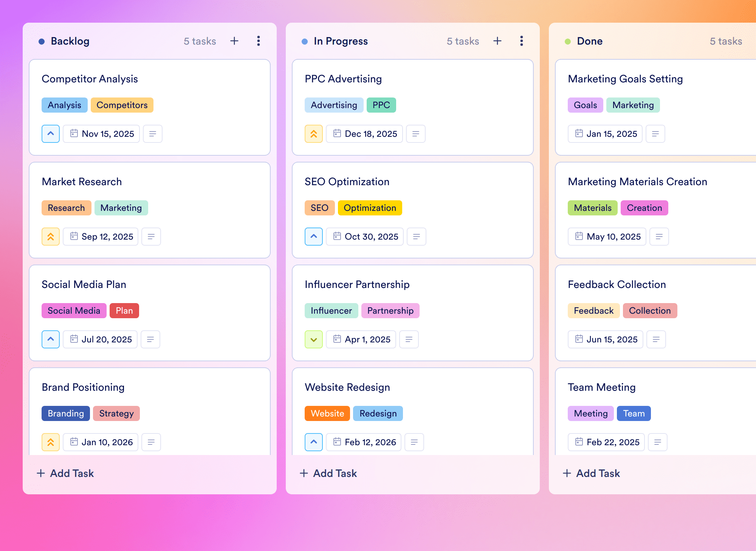The image size is (756, 551).
Task: Click Add Task under In Progress column
Action: pyautogui.click(x=328, y=473)
